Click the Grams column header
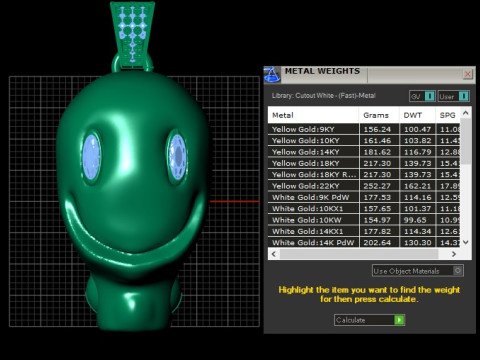480x360 pixels. tap(379, 115)
